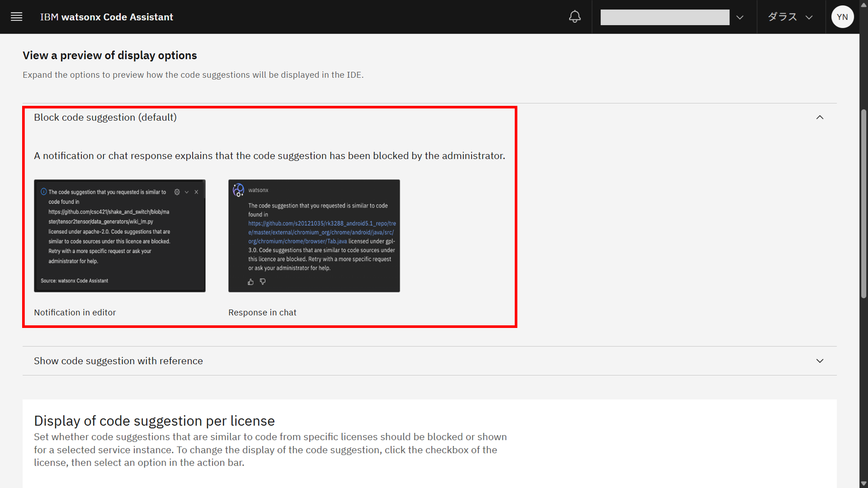Click thumbs up icon in chat preview
This screenshot has width=868, height=488.
click(250, 282)
